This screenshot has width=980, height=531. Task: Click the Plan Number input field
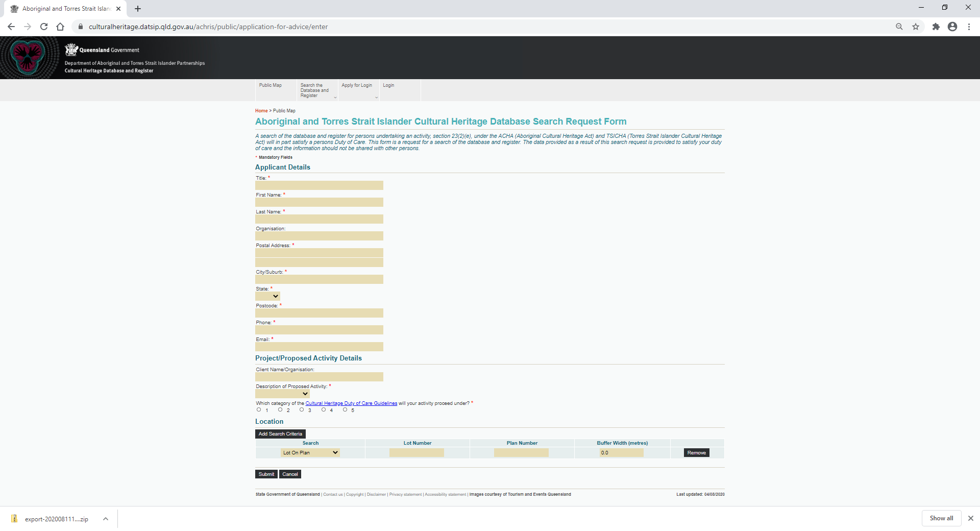(x=521, y=453)
